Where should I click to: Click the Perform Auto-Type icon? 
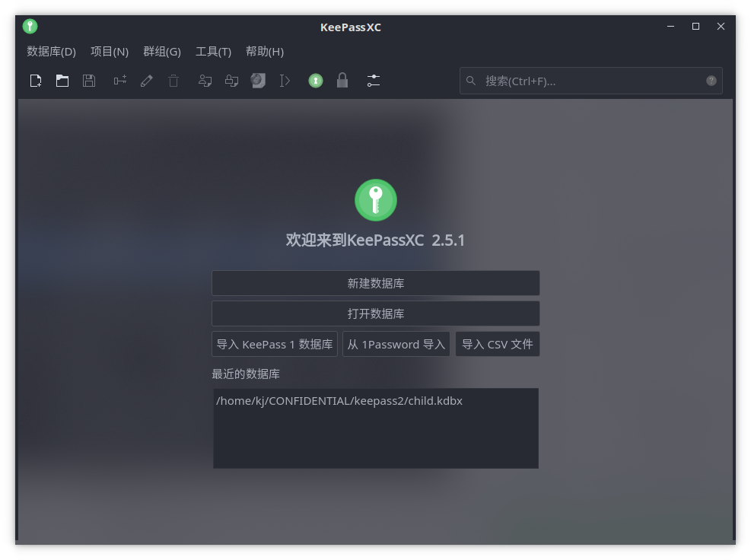[285, 81]
